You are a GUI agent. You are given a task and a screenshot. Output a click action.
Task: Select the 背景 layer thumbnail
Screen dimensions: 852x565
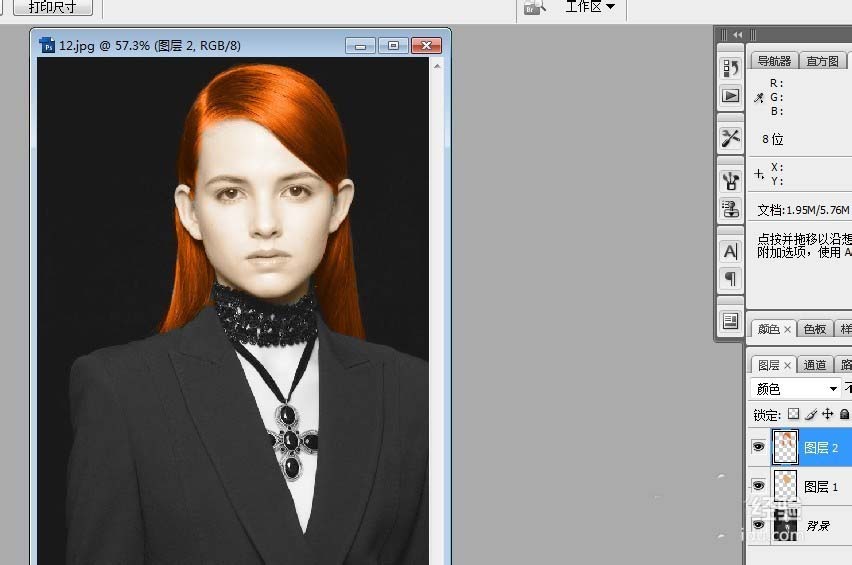click(x=785, y=525)
